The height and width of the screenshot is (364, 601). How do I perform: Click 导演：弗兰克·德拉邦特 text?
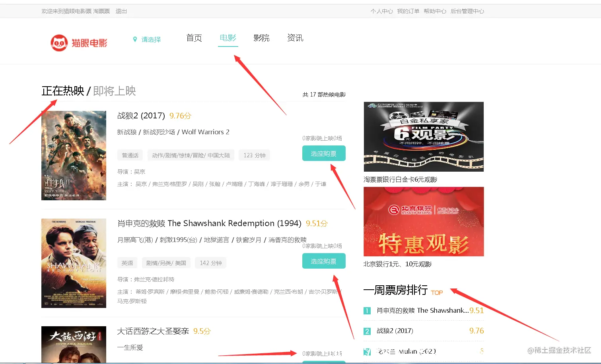[146, 279]
